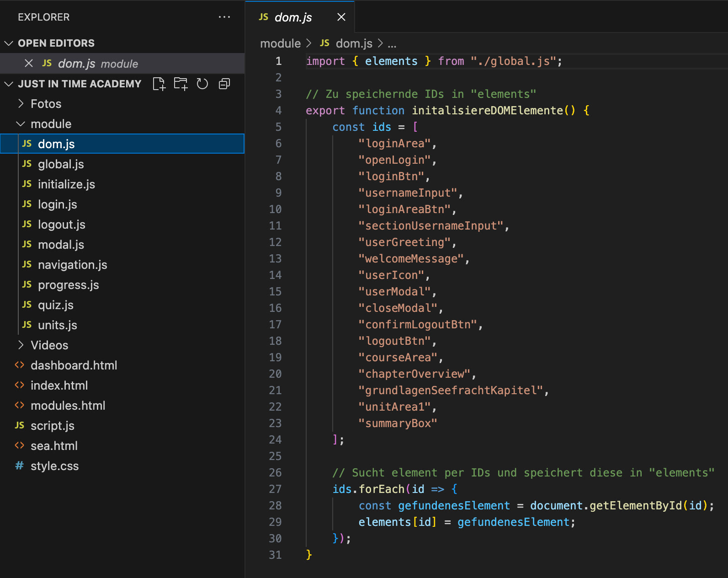Click the JS icon beside quiz.js

click(27, 305)
